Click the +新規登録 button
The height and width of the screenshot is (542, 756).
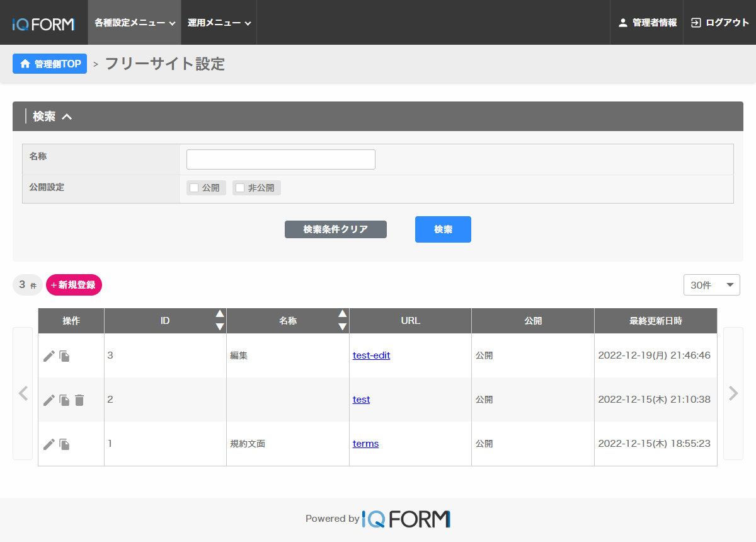pyautogui.click(x=74, y=285)
